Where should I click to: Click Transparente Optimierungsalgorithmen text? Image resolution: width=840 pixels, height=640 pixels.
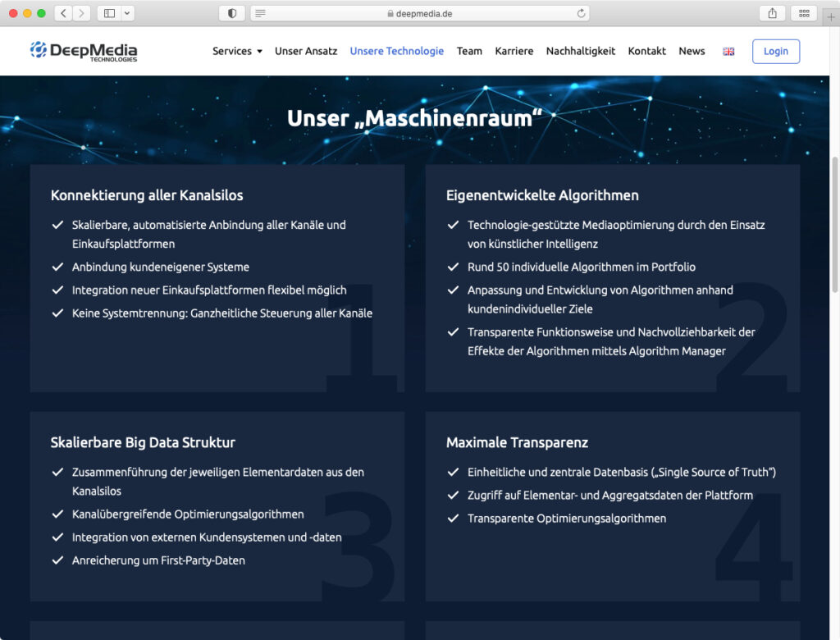pyautogui.click(x=567, y=519)
